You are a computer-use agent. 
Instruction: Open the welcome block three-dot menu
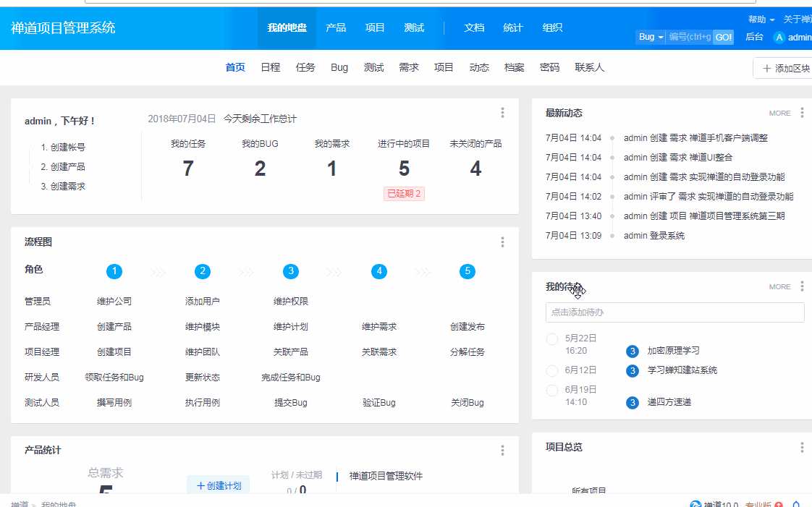502,113
